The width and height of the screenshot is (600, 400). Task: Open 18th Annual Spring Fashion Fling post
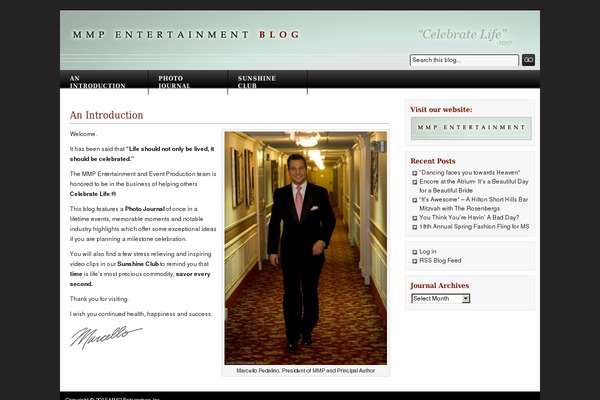(474, 227)
